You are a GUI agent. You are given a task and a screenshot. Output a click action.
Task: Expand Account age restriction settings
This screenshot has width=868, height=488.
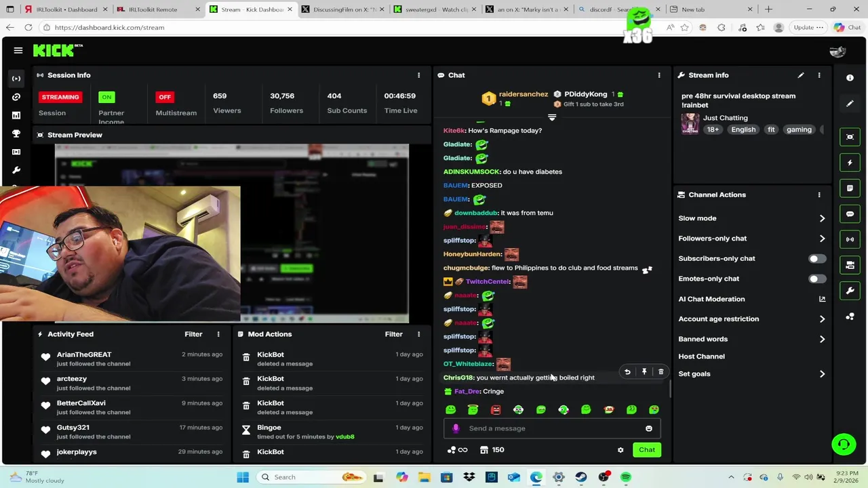[x=822, y=319]
